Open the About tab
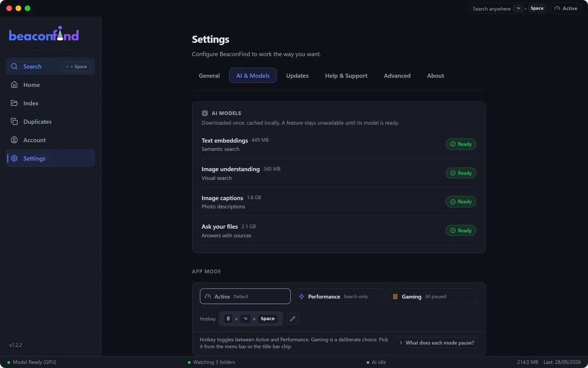 [435, 75]
